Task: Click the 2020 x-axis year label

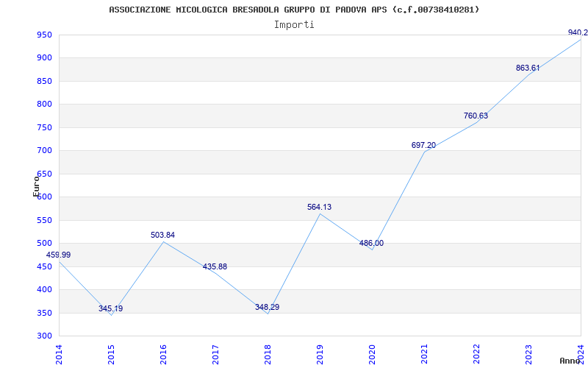Action: pos(372,354)
